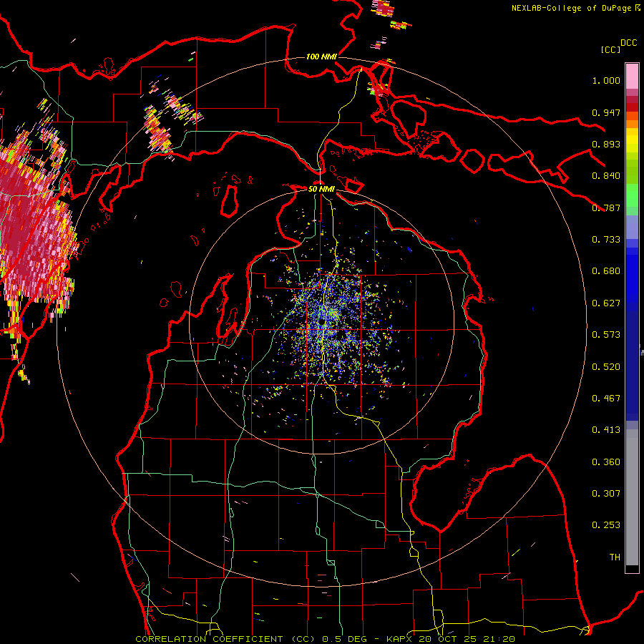644x644 pixels.
Task: Click the 0.520 scale value
Action: pos(606,367)
